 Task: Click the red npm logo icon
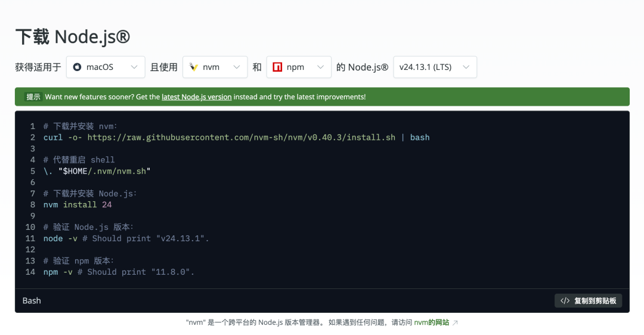tap(277, 67)
